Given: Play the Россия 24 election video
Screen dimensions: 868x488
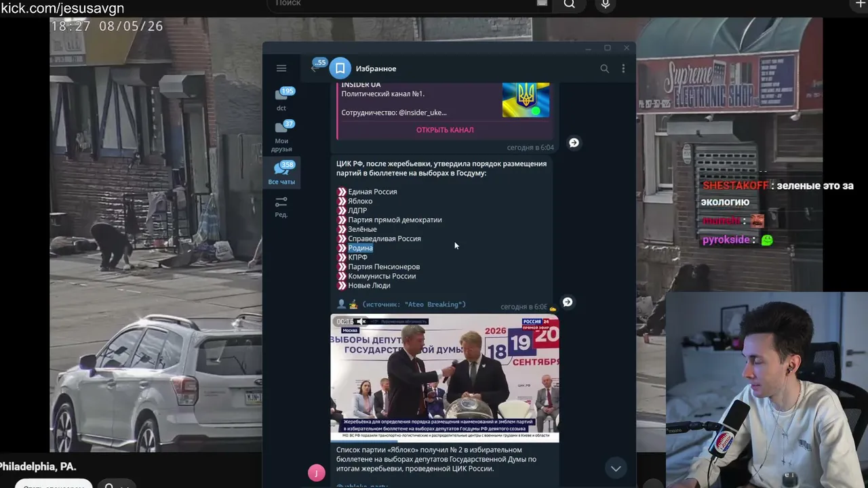Looking at the screenshot, I should pos(445,378).
